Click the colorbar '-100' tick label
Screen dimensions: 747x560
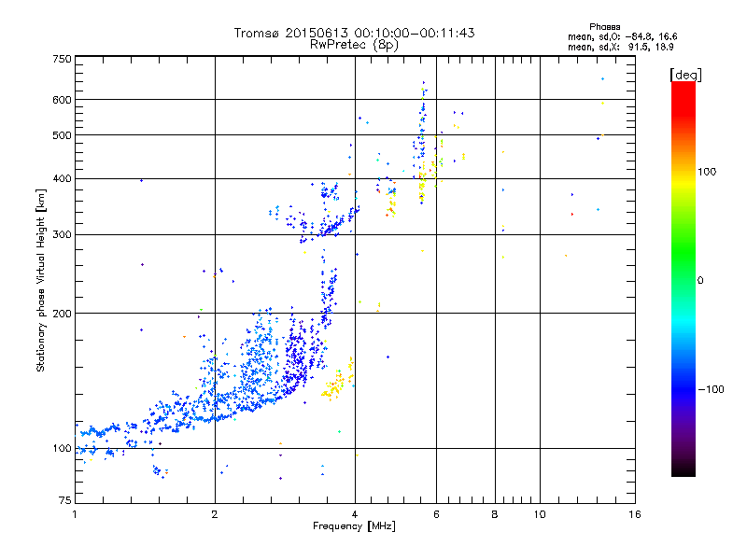pyautogui.click(x=711, y=389)
